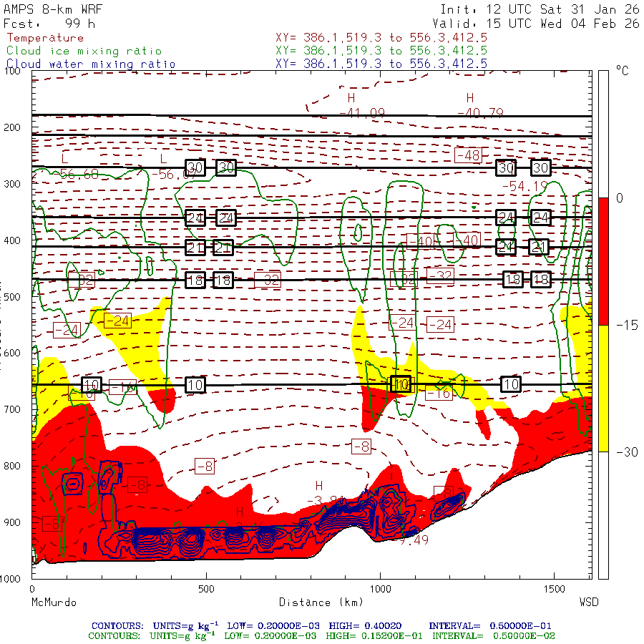Click the -48 temperature contour label

click(468, 155)
